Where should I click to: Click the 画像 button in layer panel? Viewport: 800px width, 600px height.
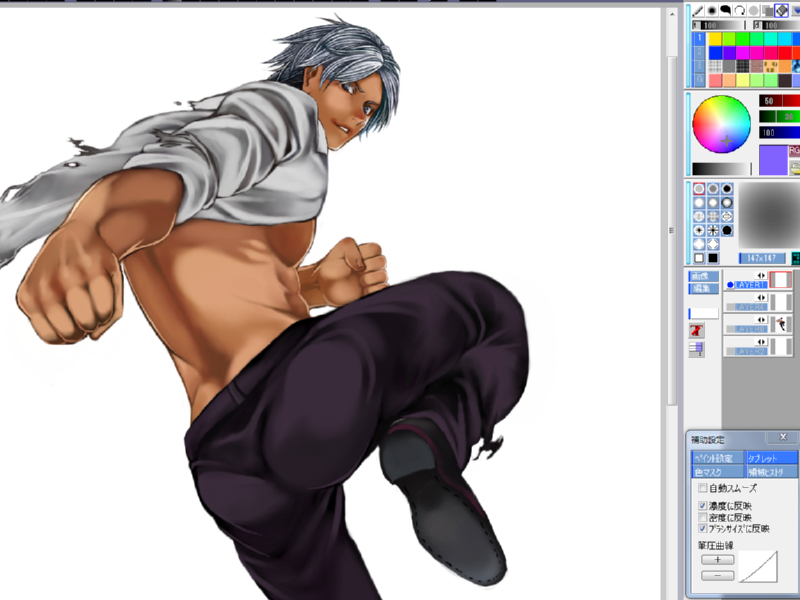[x=704, y=276]
